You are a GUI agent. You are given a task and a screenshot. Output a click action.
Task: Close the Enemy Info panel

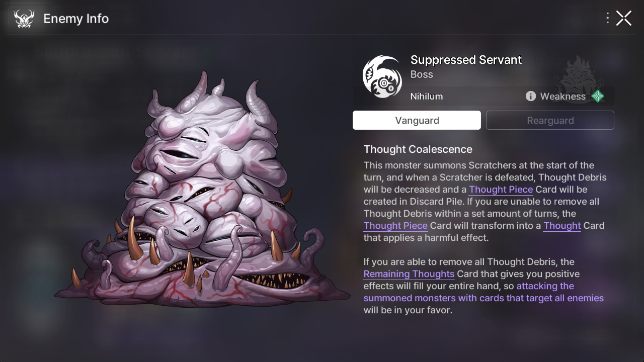[x=624, y=18]
